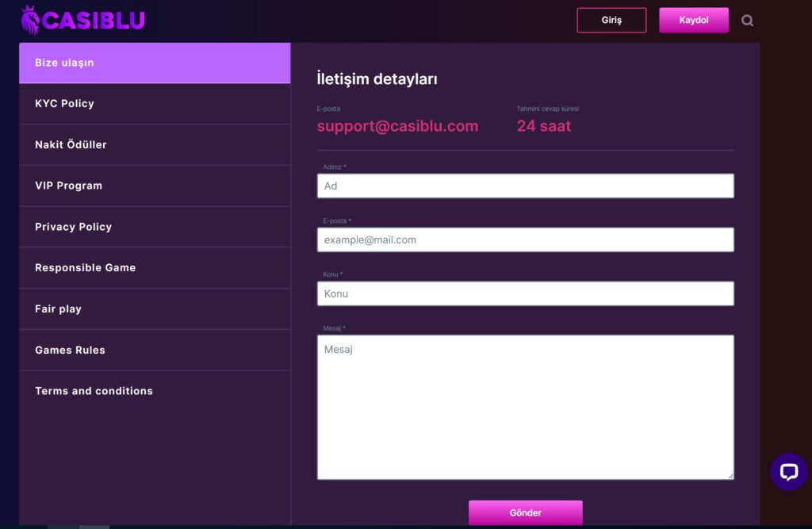Select Fair play in sidebar
This screenshot has width=812, height=529.
click(155, 309)
